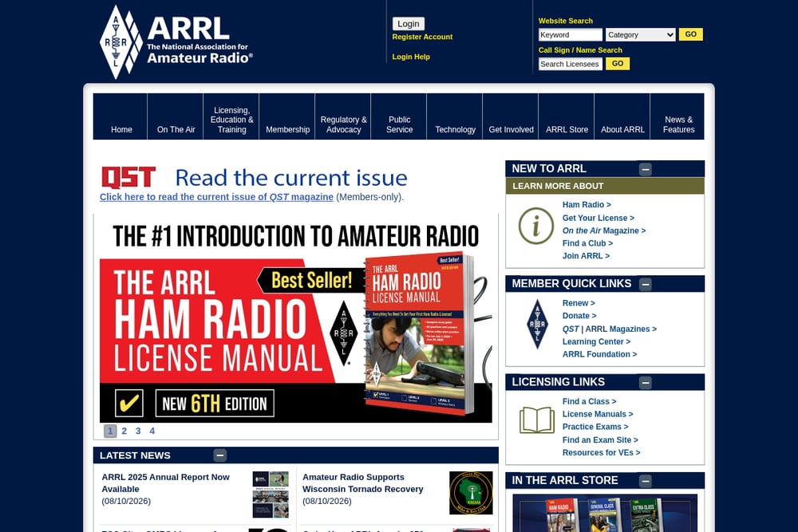Open the Find a Class > link
Screen dimensions: 798x532
[589, 401]
